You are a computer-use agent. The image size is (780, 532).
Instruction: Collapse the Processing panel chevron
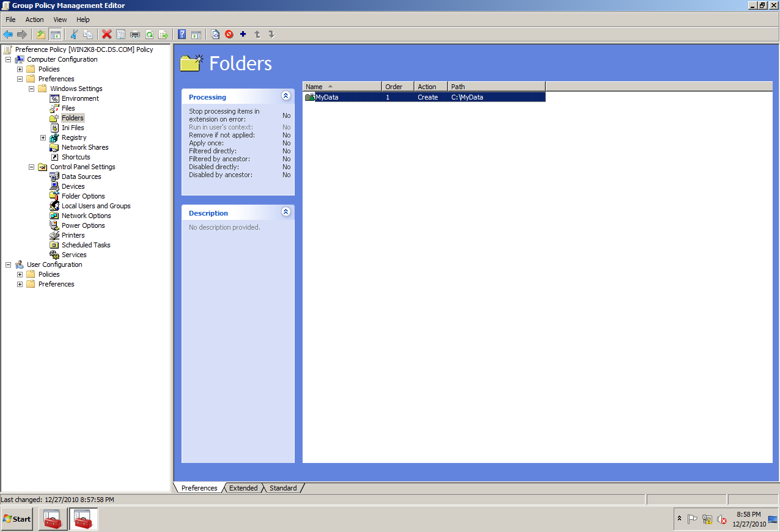click(286, 96)
